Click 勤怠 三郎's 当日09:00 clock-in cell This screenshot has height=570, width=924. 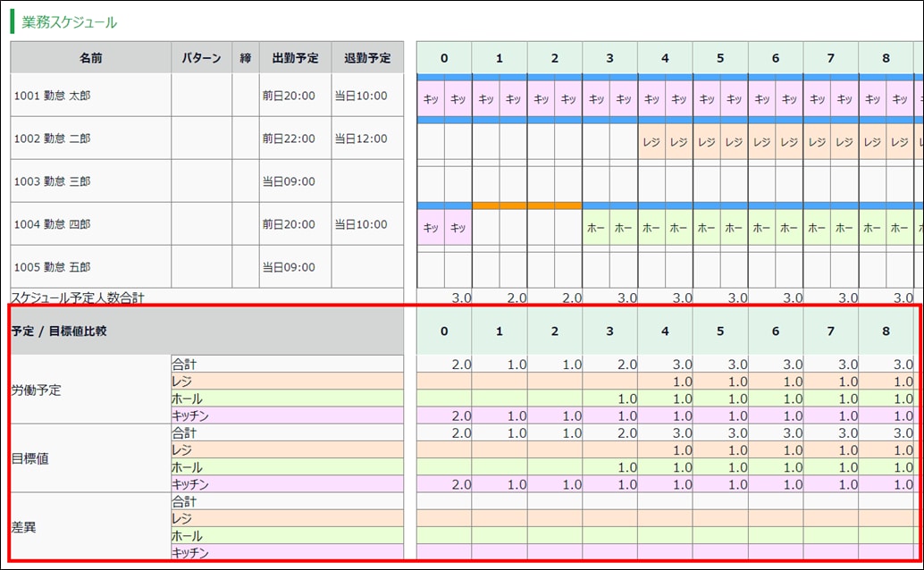click(289, 181)
